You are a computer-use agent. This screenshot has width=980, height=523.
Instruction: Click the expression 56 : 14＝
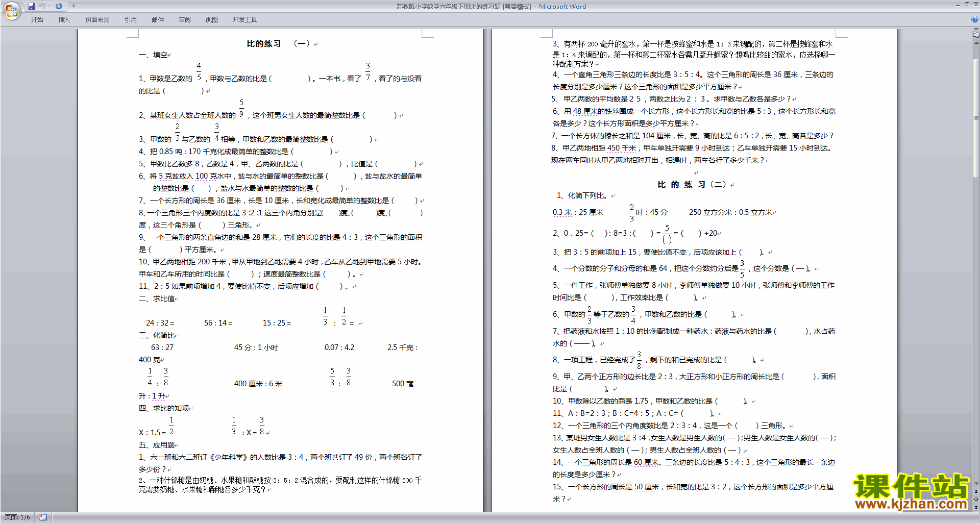tap(218, 323)
